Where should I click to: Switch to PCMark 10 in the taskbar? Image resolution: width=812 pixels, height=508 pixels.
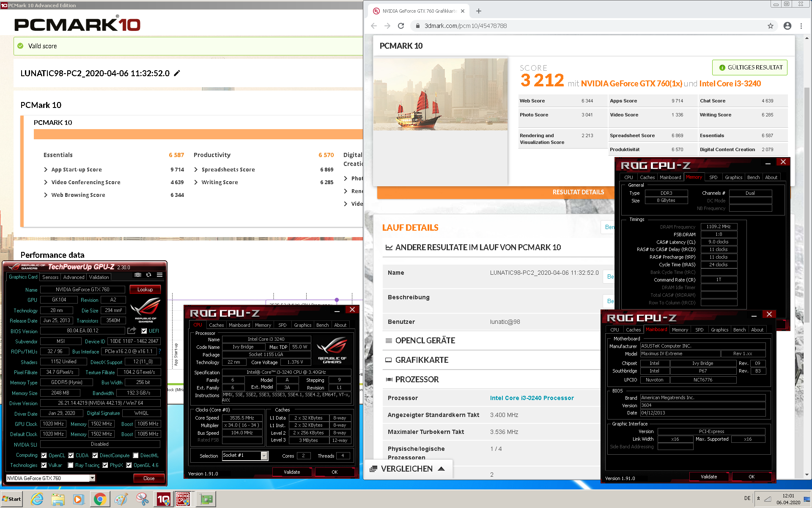click(163, 499)
